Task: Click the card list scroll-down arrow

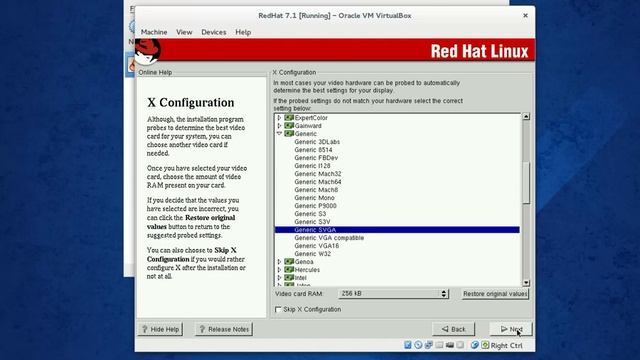Action: 526,282
